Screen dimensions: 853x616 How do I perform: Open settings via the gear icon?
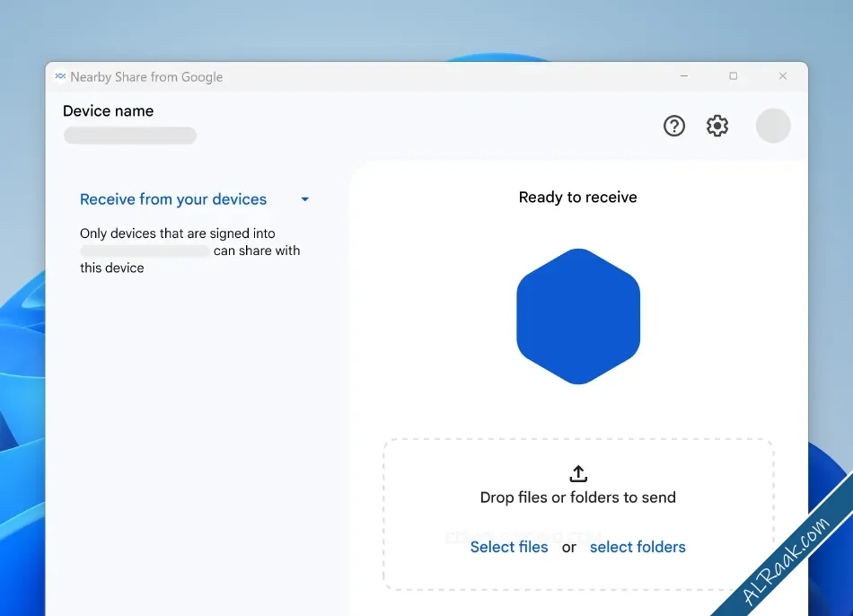[717, 126]
